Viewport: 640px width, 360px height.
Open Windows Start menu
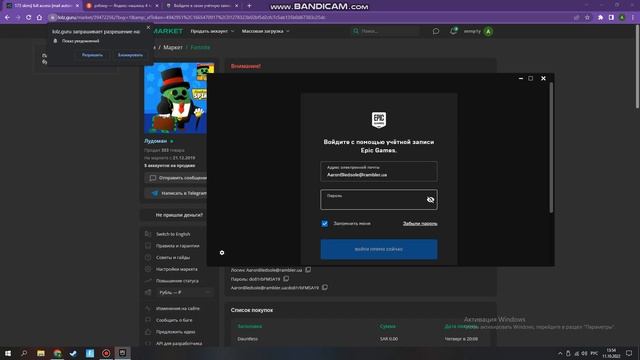coord(7,353)
